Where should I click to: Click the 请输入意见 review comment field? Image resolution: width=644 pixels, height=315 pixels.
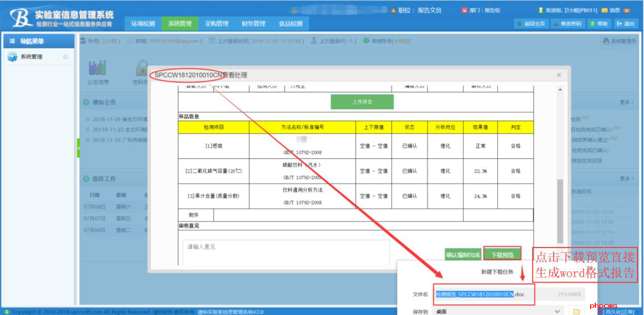click(285, 252)
